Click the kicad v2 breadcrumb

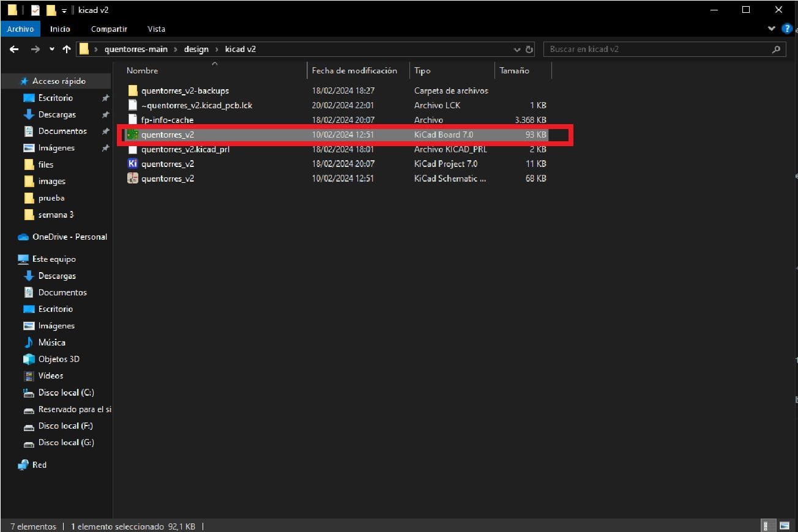pos(241,50)
